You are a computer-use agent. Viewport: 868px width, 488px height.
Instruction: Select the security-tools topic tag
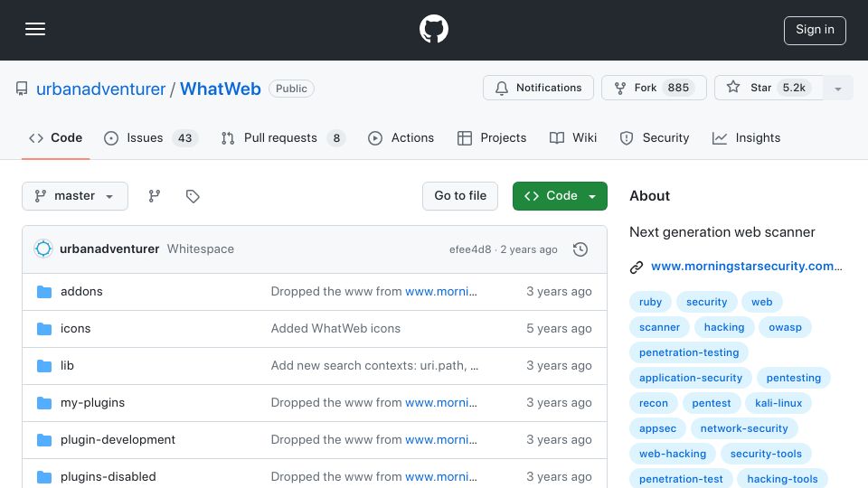pos(766,455)
